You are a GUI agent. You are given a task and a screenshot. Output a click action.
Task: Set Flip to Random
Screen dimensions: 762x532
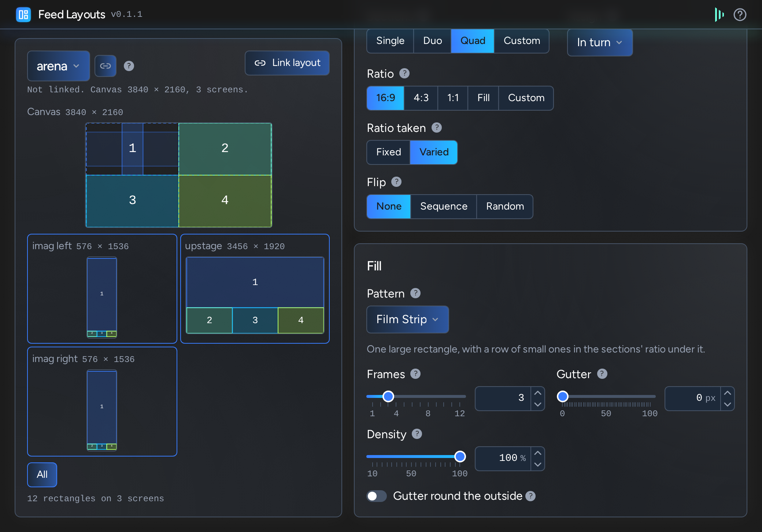coord(505,206)
